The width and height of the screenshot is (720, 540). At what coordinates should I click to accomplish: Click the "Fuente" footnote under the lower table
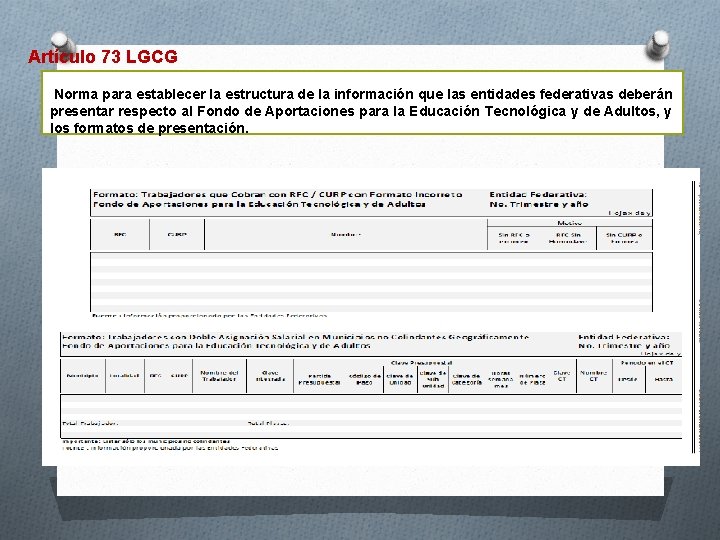click(x=170, y=448)
